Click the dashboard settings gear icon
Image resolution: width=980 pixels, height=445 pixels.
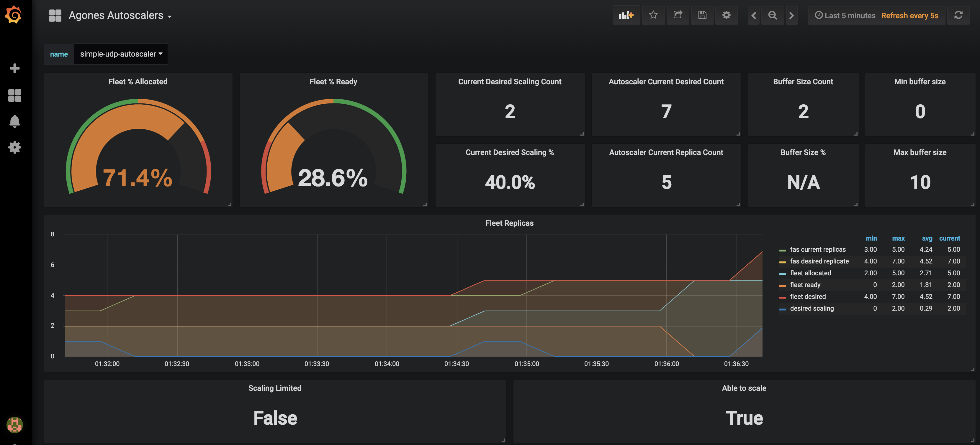click(x=726, y=14)
